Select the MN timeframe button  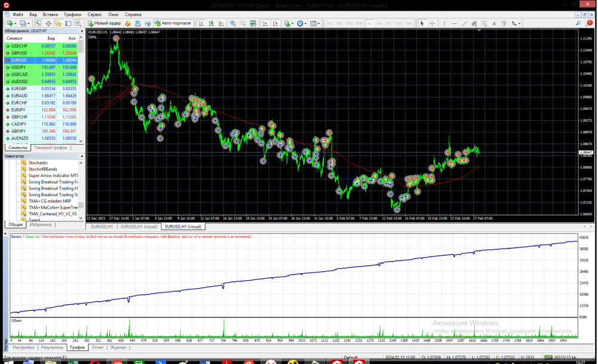click(x=409, y=23)
